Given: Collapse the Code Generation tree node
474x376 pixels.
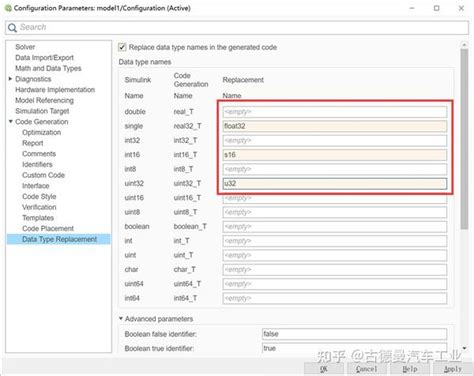Looking at the screenshot, I should 10,122.
